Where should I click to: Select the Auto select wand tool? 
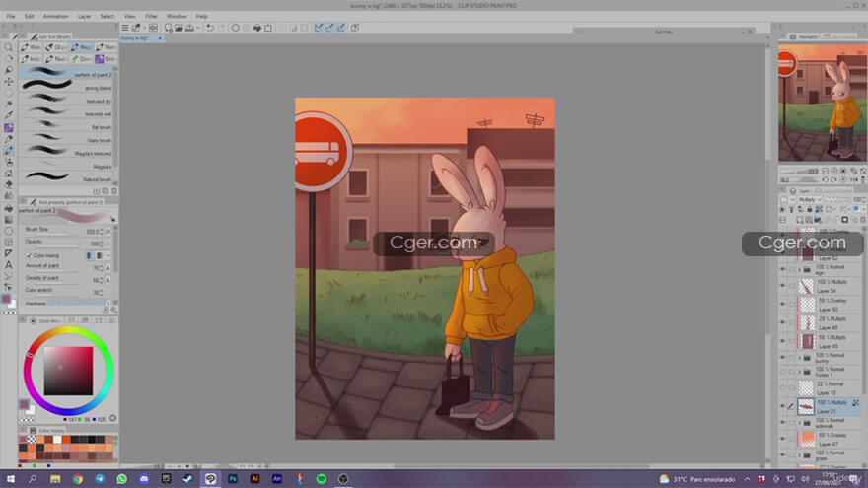coord(8,105)
